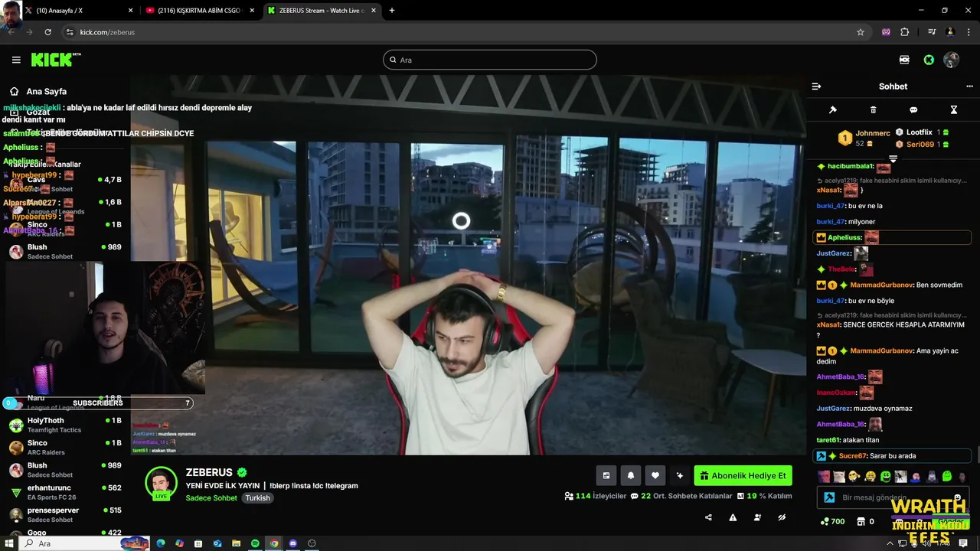Screen dimensions: 980x551
Task: Click the Turkish language tag
Action: pos(257,497)
